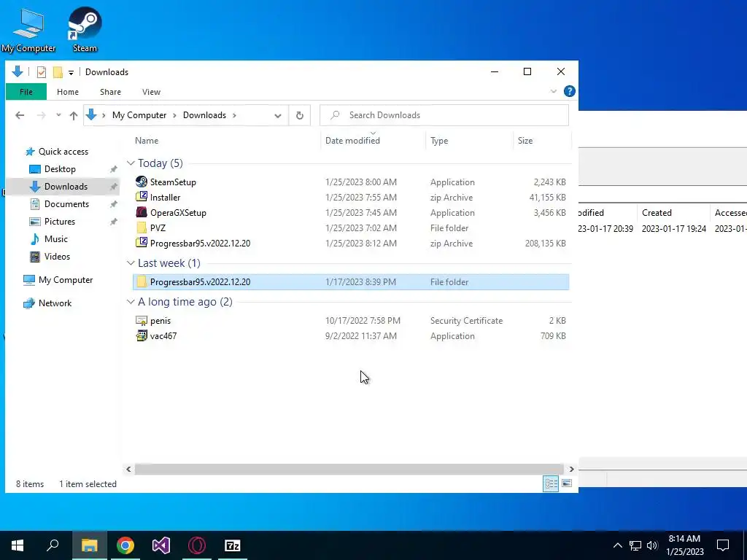Open the SteamSetup application file
This screenshot has height=560, width=747.
[x=172, y=182]
